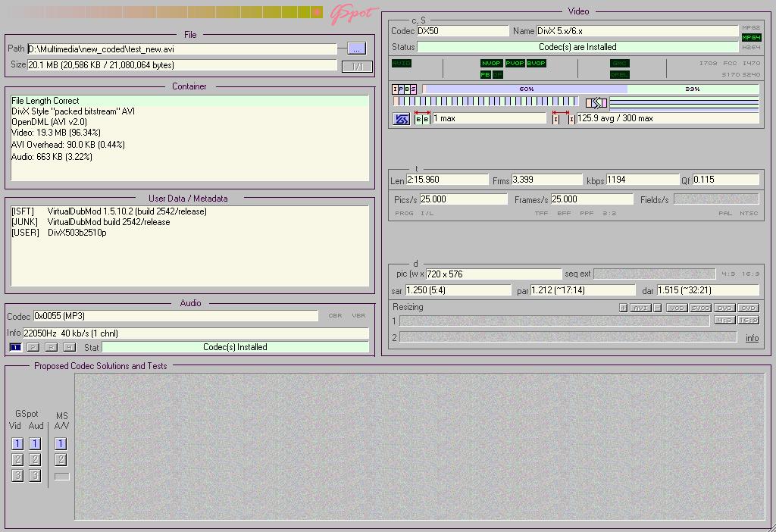This screenshot has height=532, width=776.
Task: Click the QPEL indicator
Action: tap(620, 75)
